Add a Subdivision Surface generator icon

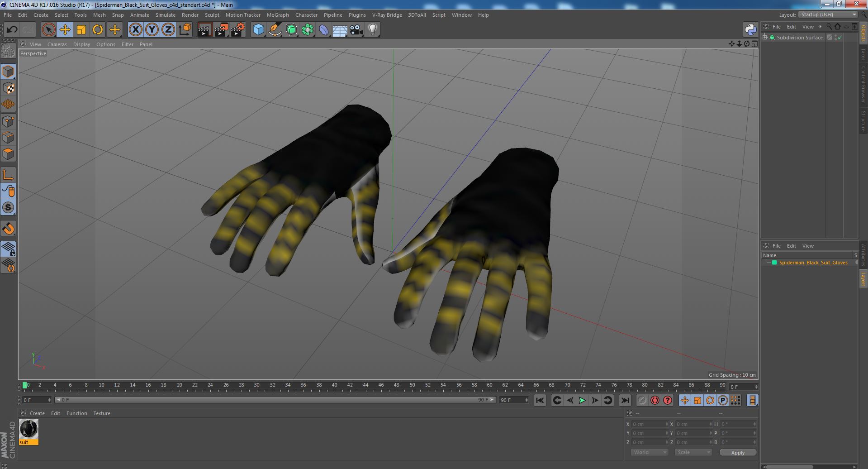point(291,30)
